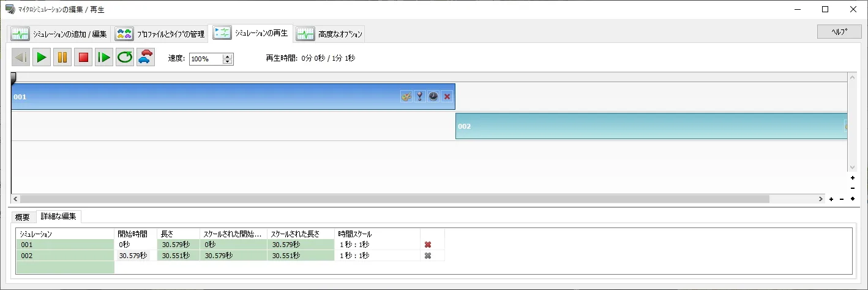The height and width of the screenshot is (290, 868).
Task: Step forward one frame in playback
Action: coord(104,58)
